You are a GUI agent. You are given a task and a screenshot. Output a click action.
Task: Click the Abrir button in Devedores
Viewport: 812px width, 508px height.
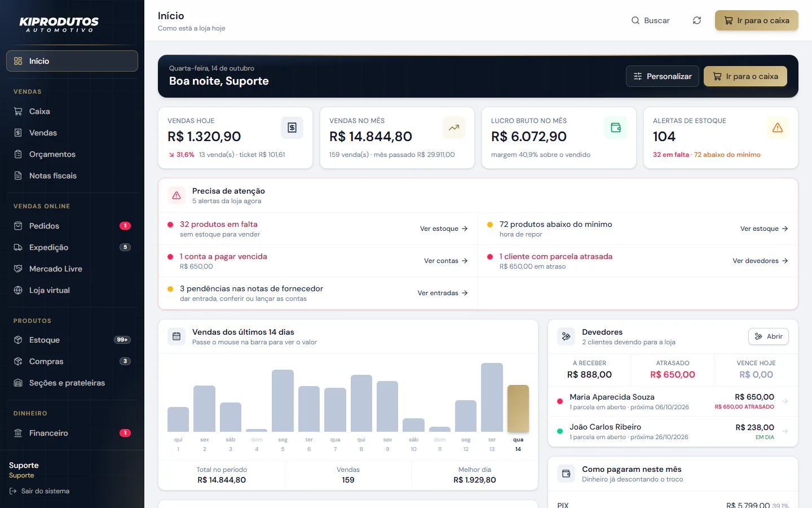[x=769, y=336]
